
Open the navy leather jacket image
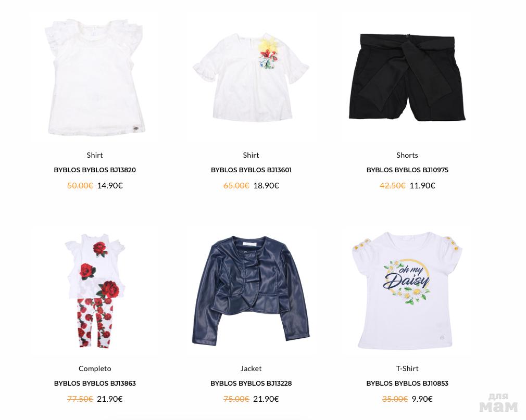pyautogui.click(x=251, y=290)
